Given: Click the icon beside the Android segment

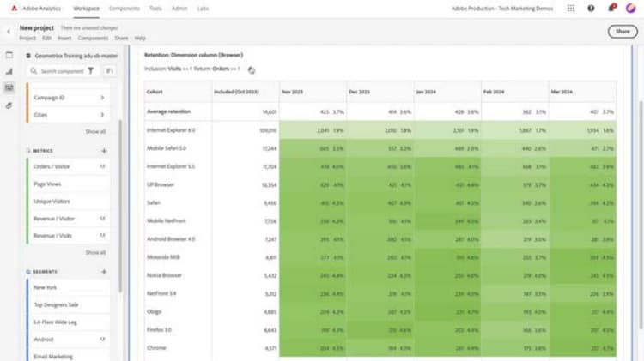Looking at the screenshot, I should coord(103,340).
